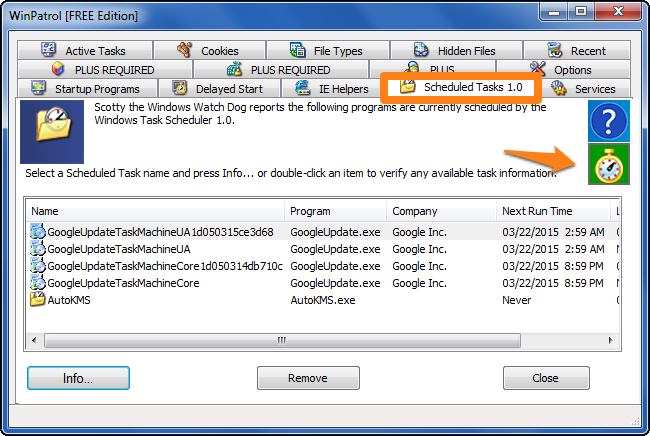This screenshot has height=436, width=650.
Task: Click the icon beside GoogleUpdateTaskMachineUA
Action: point(38,249)
